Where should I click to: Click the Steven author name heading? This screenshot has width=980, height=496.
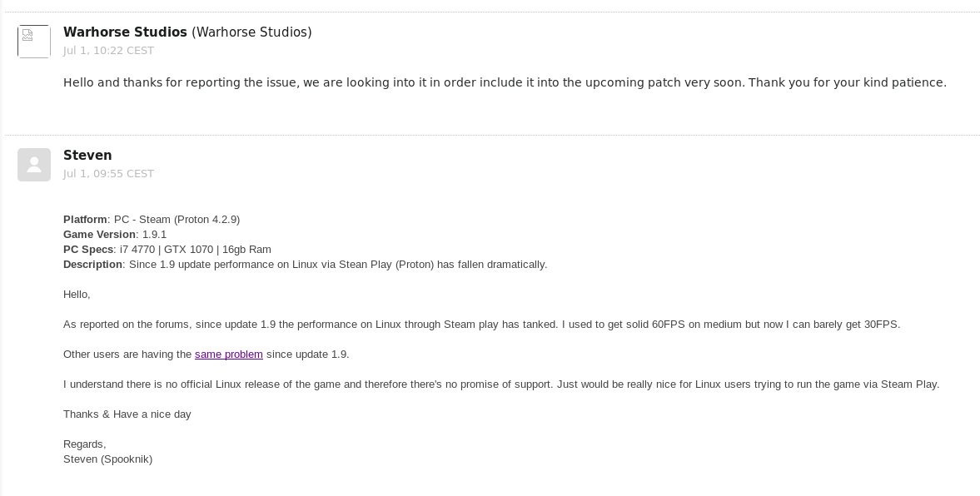(x=87, y=155)
